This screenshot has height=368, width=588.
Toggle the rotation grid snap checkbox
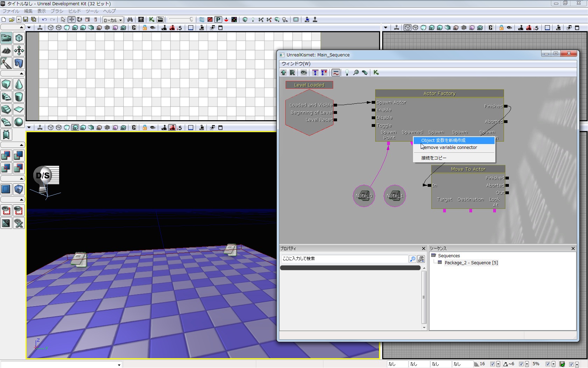(x=521, y=364)
